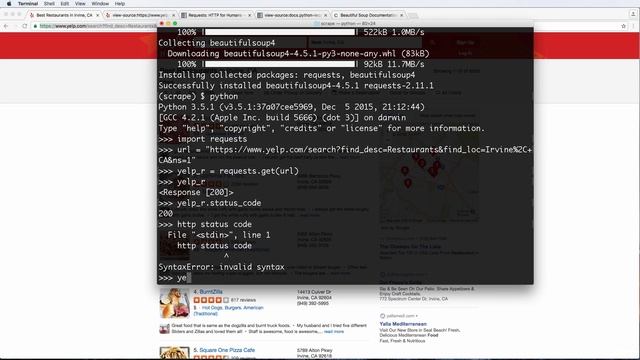This screenshot has width=640, height=360.
Task: Click '14413 Culver Dr' address text
Action: tap(314, 292)
